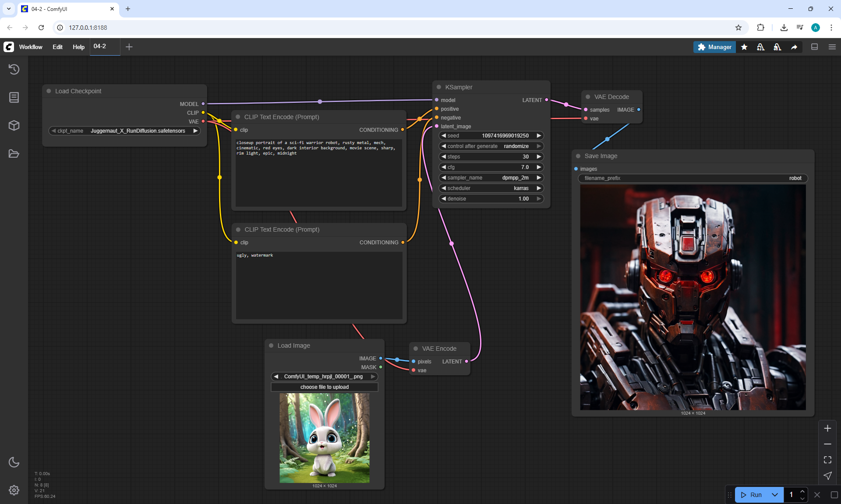The height and width of the screenshot is (504, 841).
Task: Open the settings gear icon
Action: 14,490
